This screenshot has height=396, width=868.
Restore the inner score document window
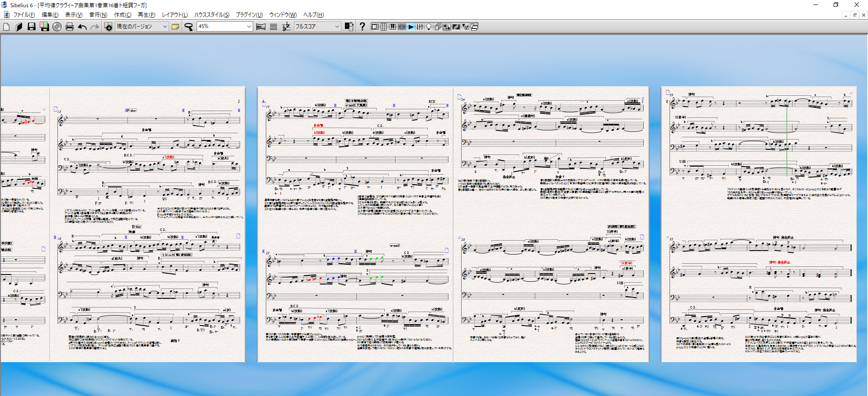[854, 15]
